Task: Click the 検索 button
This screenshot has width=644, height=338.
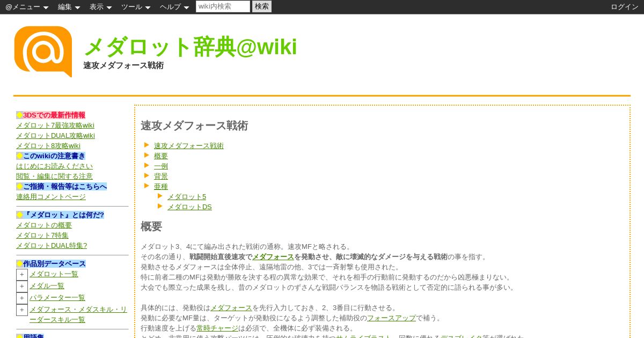Action: point(262,6)
